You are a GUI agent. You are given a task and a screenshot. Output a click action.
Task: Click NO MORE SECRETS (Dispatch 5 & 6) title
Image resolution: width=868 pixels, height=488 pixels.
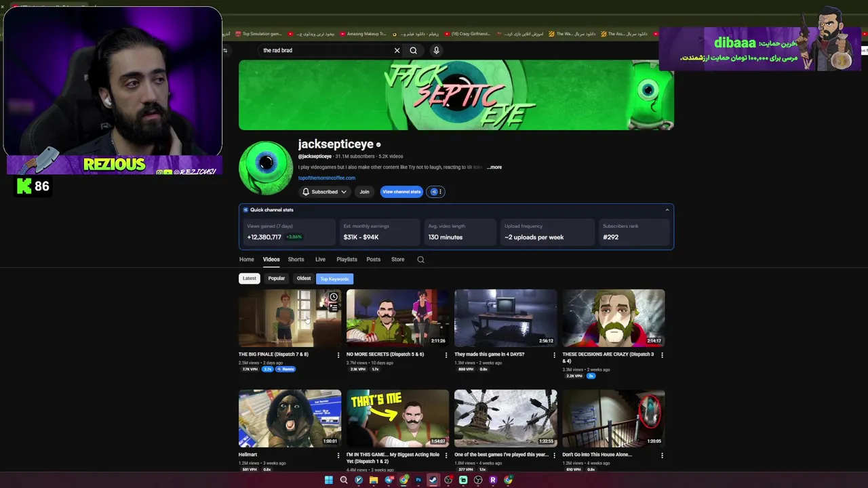pos(385,354)
